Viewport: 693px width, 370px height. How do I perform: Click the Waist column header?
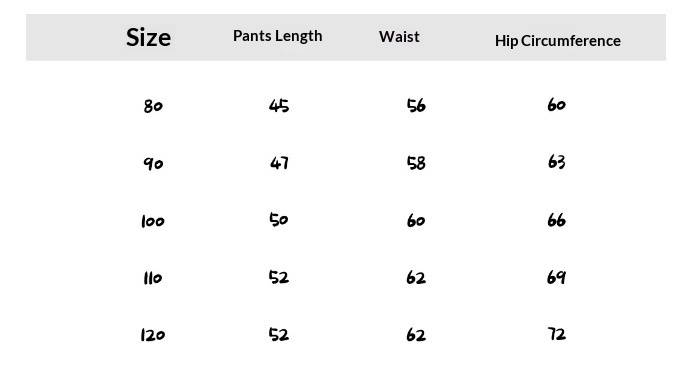click(x=399, y=36)
